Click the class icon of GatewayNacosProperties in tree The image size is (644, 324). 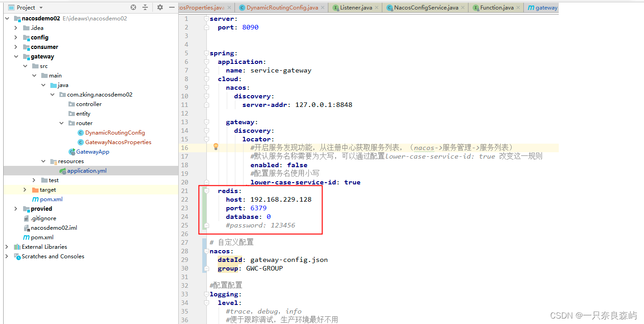(x=81, y=142)
